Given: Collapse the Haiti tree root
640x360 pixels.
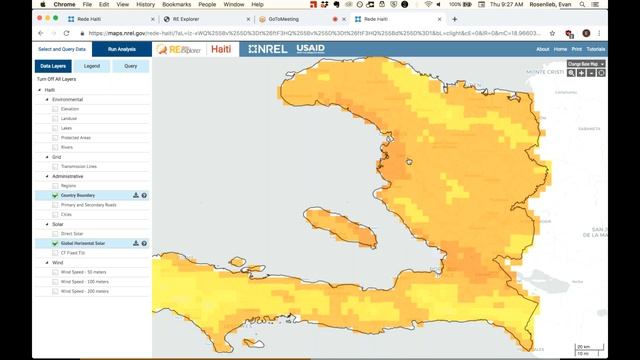Looking at the screenshot, I should pos(40,90).
